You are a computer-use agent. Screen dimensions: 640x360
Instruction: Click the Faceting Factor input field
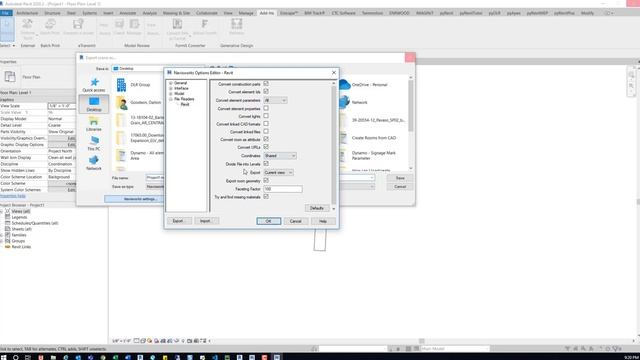pyautogui.click(x=283, y=189)
